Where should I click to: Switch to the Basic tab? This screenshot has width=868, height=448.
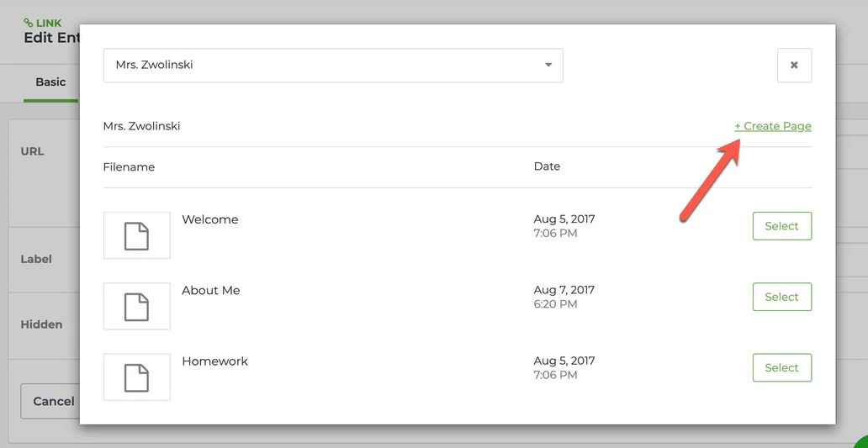50,82
